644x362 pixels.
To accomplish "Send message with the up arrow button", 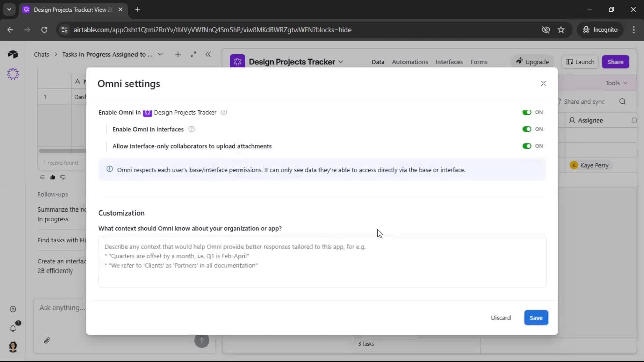I will point(202,341).
